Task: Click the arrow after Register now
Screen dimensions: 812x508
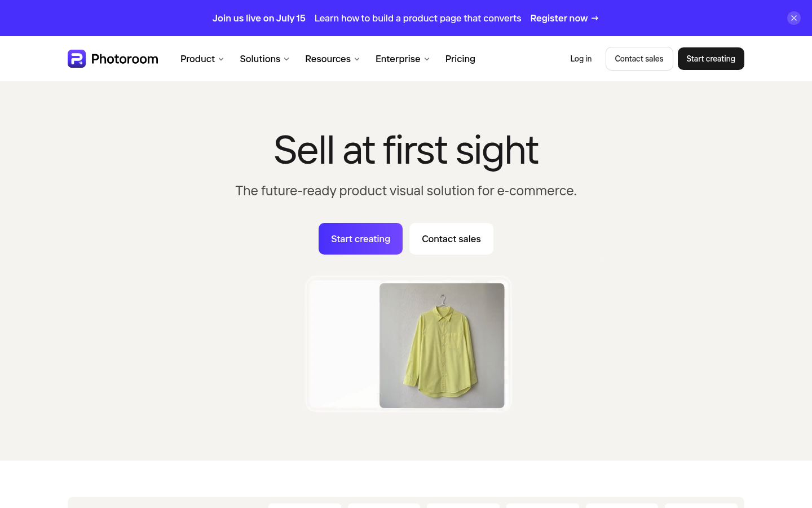Action: click(x=595, y=18)
